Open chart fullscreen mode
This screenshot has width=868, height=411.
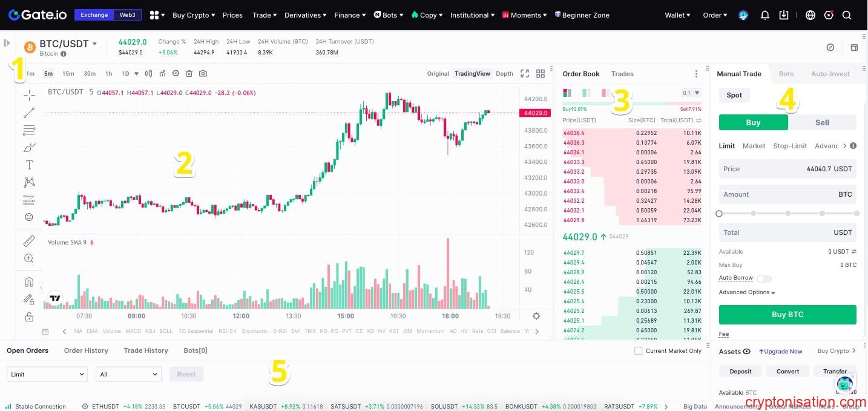(x=525, y=73)
